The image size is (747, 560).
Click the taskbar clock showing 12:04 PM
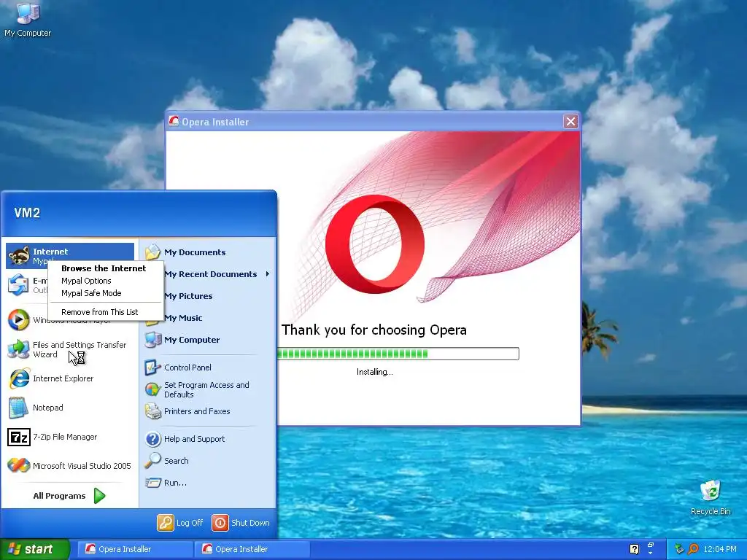click(719, 549)
